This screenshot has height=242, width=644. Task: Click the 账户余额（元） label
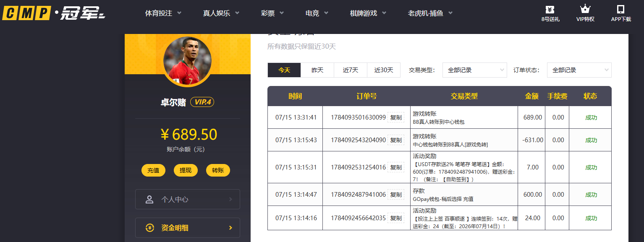tap(186, 149)
